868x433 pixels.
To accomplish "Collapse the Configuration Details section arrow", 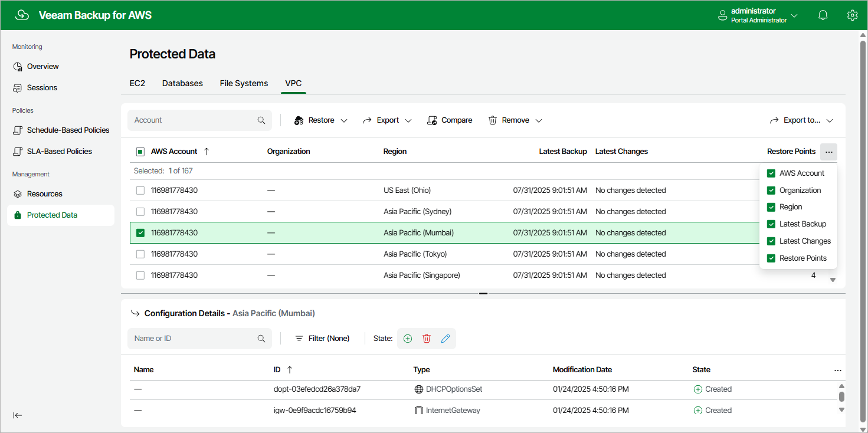I will 135,313.
